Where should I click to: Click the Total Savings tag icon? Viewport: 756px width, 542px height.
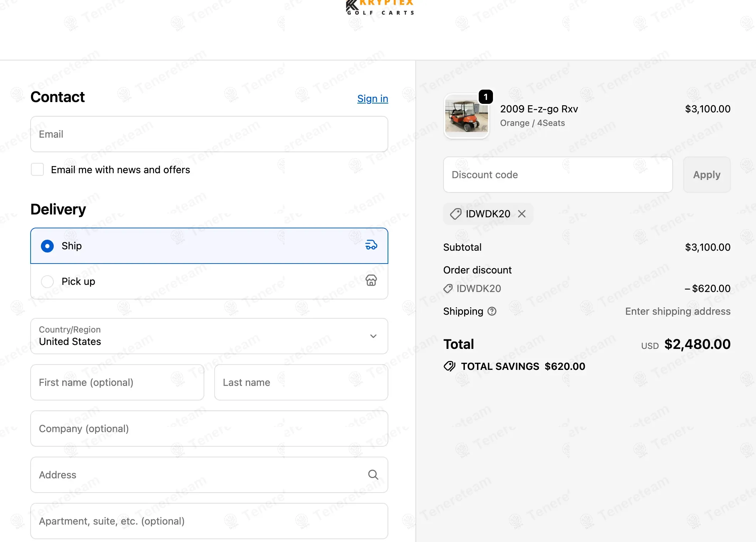click(450, 366)
